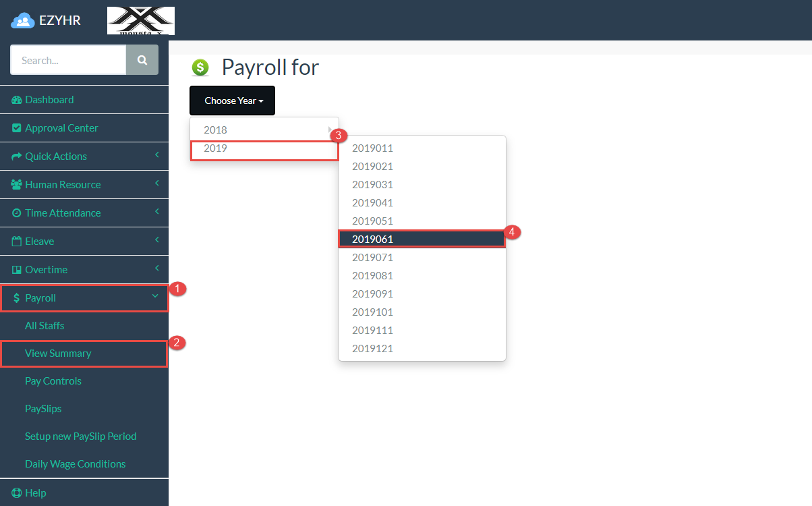Viewport: 812px width, 506px height.
Task: Click the Eleave calendar icon
Action: (x=17, y=242)
